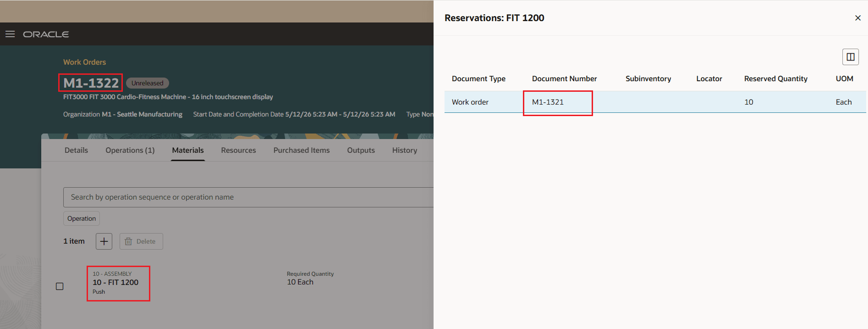The image size is (868, 329).
Task: View the History tab
Action: [405, 150]
